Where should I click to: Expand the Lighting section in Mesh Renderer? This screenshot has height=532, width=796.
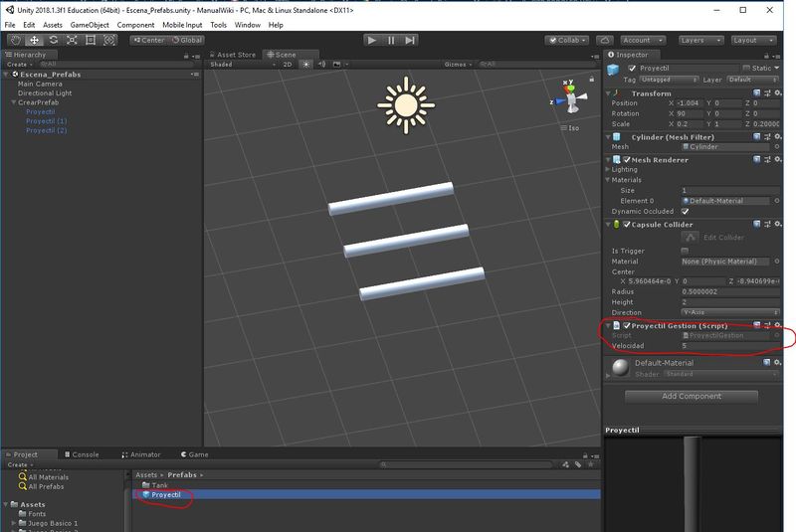pos(608,169)
